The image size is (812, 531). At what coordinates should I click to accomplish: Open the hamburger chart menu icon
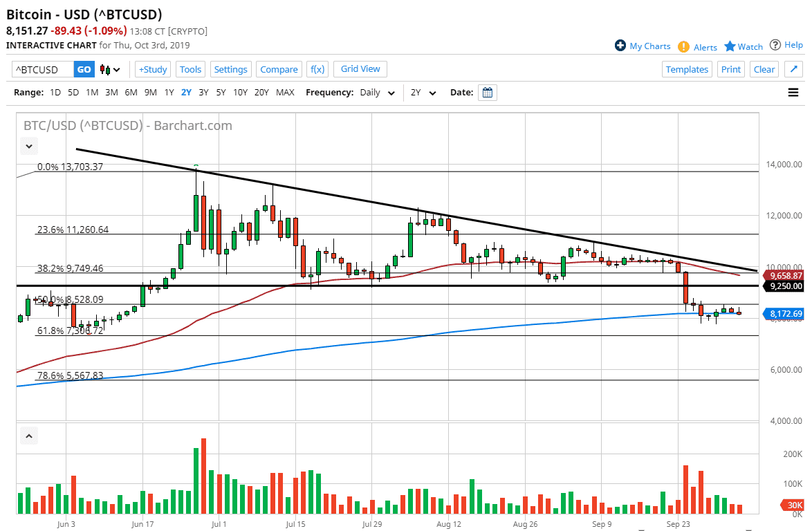tap(793, 92)
